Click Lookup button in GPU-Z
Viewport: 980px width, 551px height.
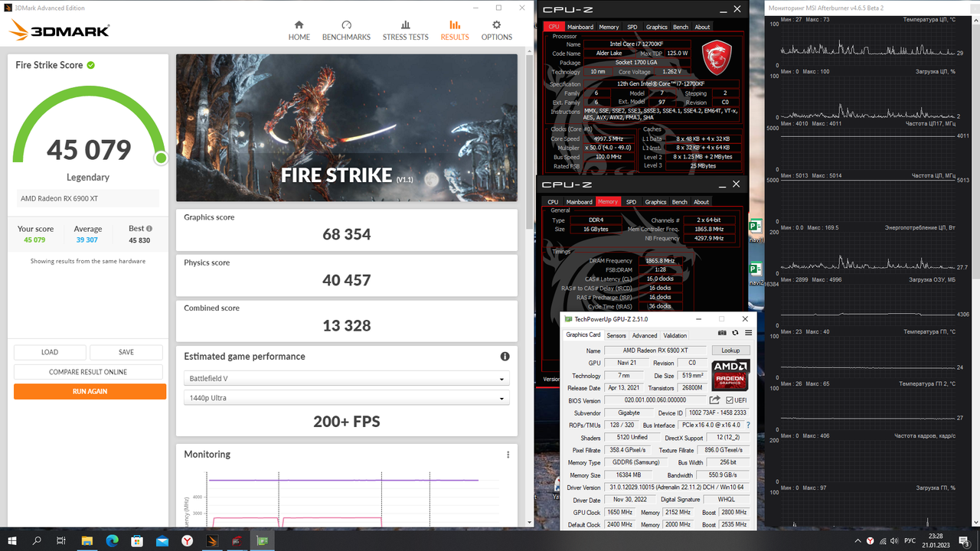pyautogui.click(x=730, y=350)
